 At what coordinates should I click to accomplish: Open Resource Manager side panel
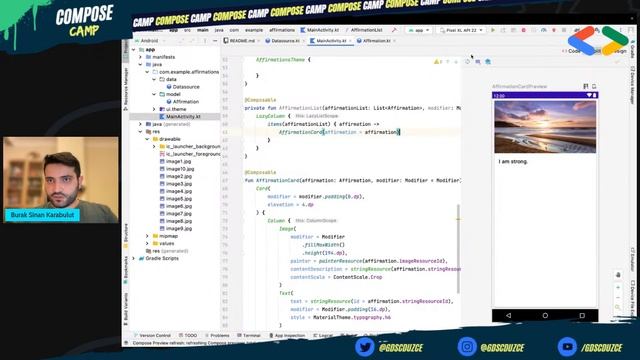126,89
